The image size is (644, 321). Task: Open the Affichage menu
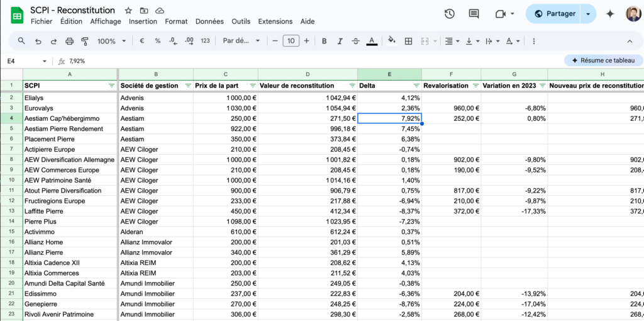(x=106, y=21)
